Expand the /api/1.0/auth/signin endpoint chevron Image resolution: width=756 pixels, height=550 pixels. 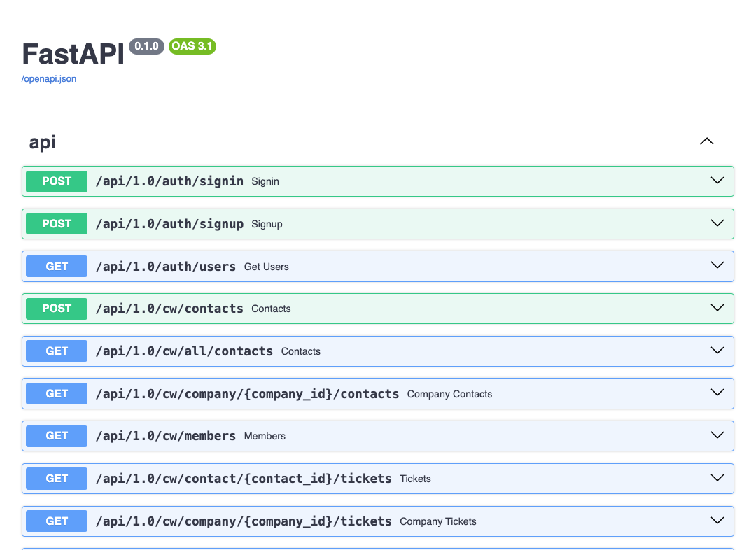coord(717,181)
